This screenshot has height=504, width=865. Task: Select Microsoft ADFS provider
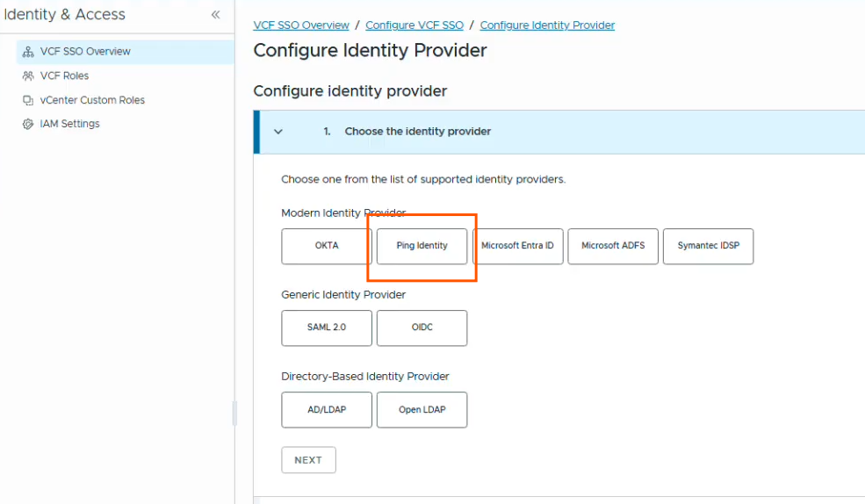(613, 246)
